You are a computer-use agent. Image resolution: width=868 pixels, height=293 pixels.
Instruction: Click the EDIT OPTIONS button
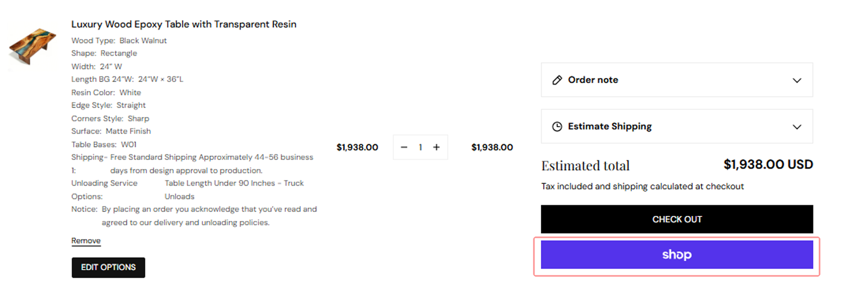(108, 267)
